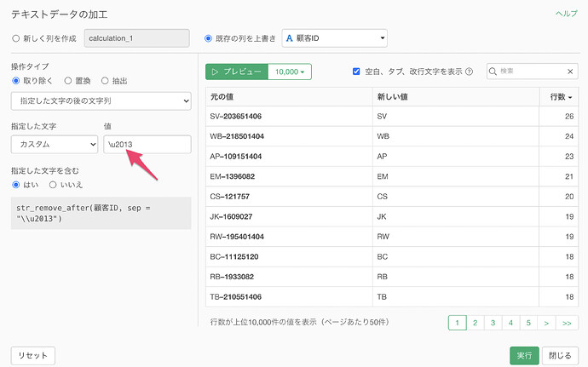Click the new value WB cell
588x367 pixels.
456,136
